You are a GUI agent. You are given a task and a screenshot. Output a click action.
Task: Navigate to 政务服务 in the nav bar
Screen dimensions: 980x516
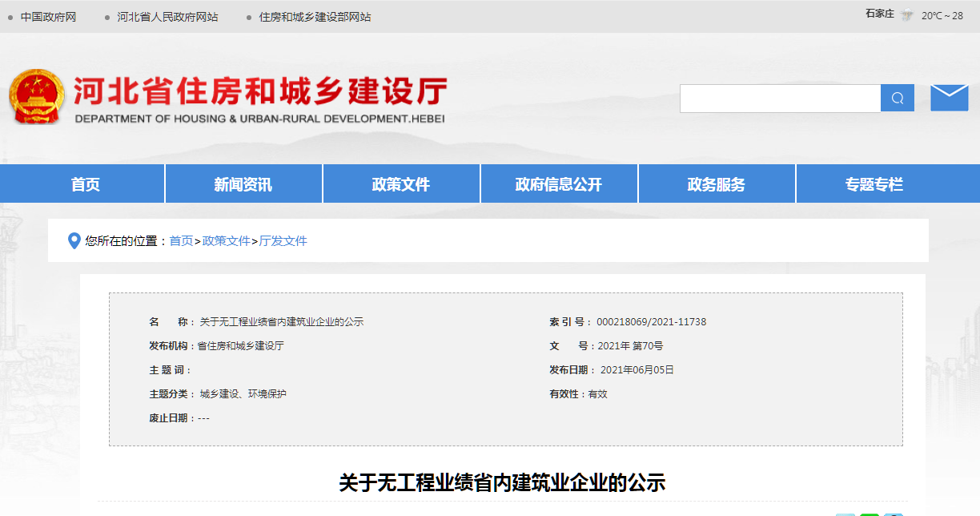[716, 184]
